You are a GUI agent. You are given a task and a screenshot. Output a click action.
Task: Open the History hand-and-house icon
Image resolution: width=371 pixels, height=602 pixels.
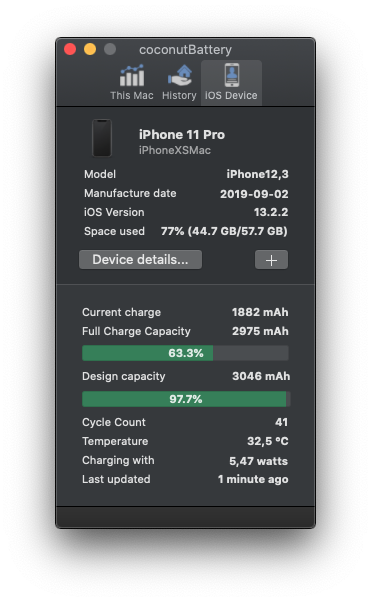pos(179,75)
